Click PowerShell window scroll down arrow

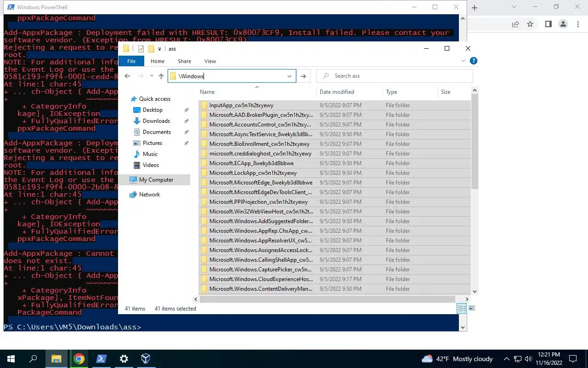point(463,328)
